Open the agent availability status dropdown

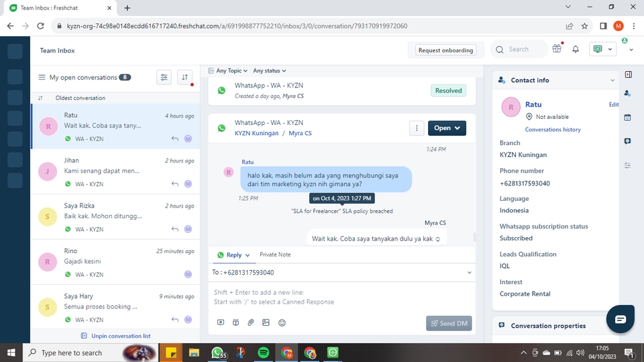[x=602, y=49]
